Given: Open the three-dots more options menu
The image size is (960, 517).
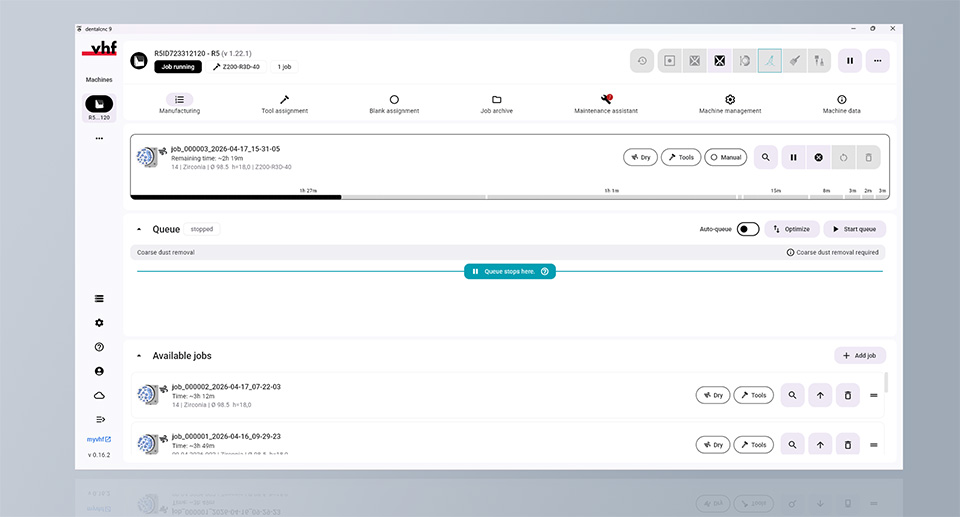Looking at the screenshot, I should pos(877,61).
